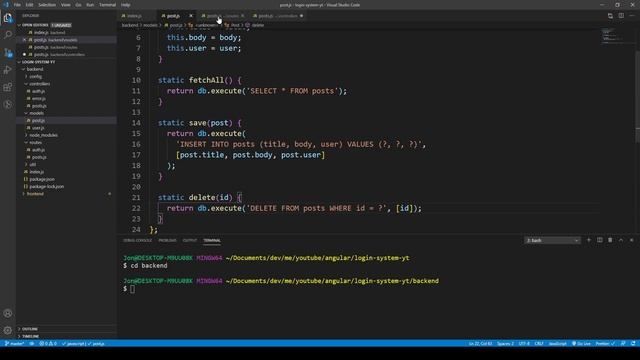Switch to the Debug Console panel tab
Viewport: 640px width, 360px height.
138,240
